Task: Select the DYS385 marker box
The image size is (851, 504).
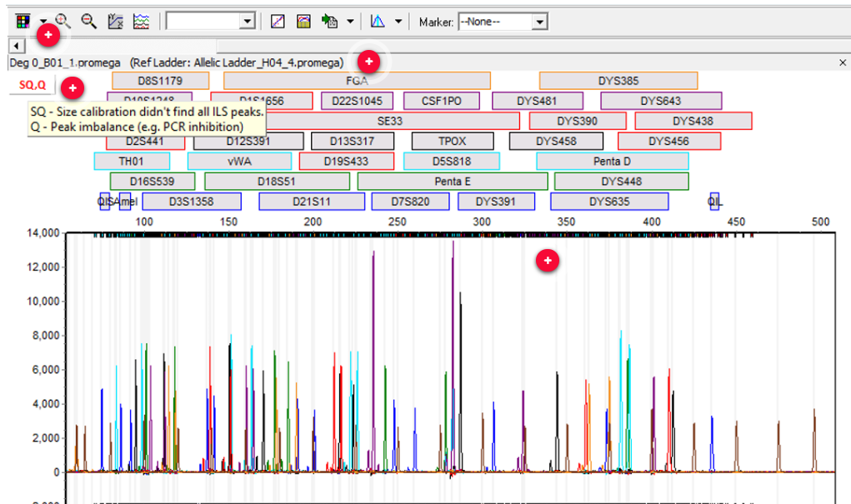Action: (x=618, y=81)
